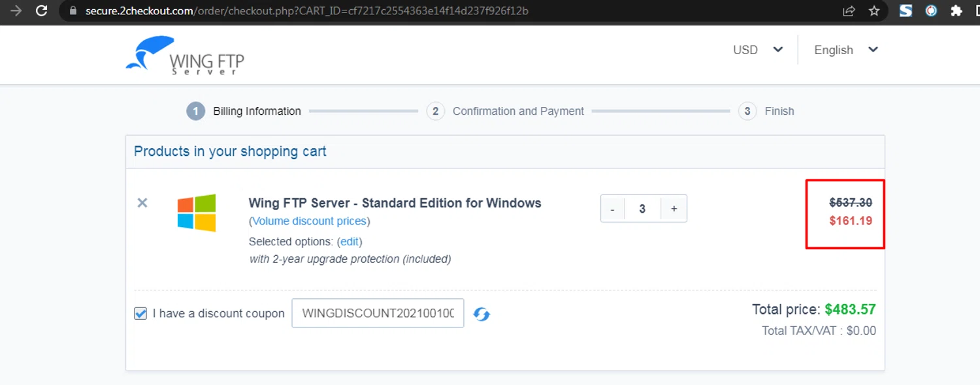Screen dimensions: 980x385
Task: Click the product title Wing FTP Server Standard Edition
Action: [395, 203]
